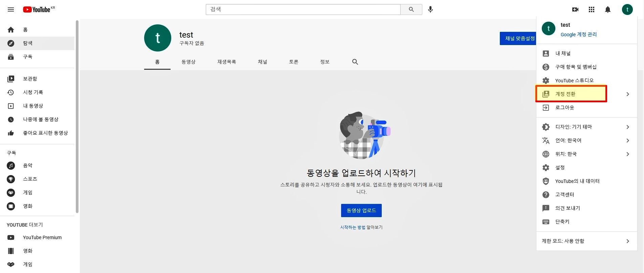Expand the 계정 전환 submenu arrow
Screen dimensions: 644x273
tap(628, 94)
